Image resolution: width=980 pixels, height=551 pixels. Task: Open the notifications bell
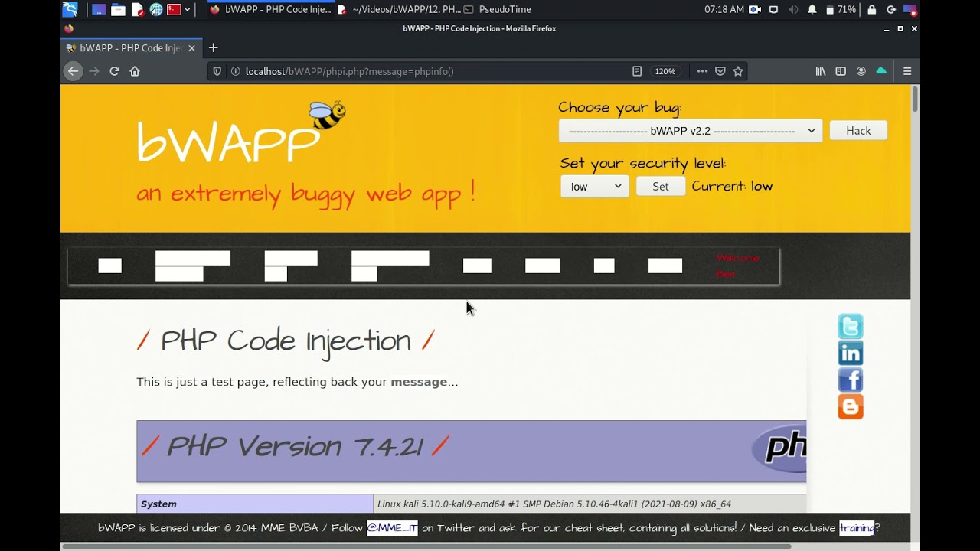[x=812, y=9]
